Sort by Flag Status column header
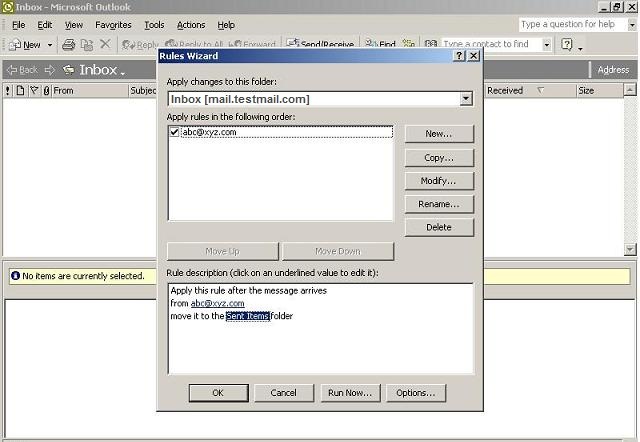This screenshot has height=442, width=640. pos(34,91)
